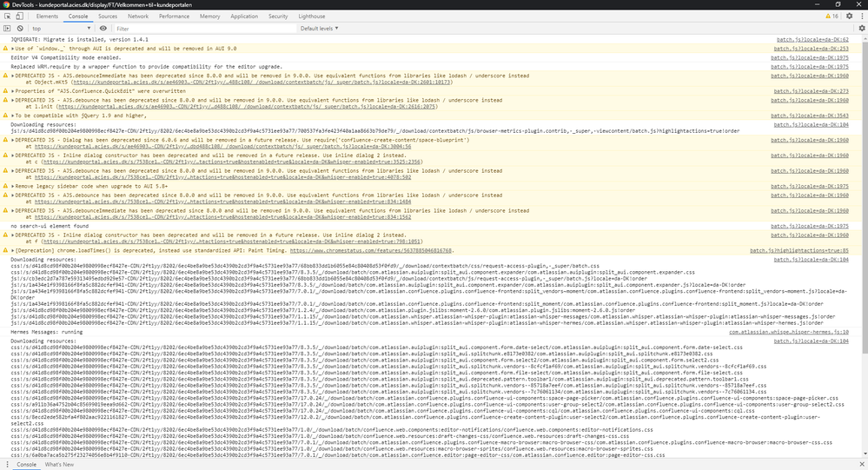This screenshot has height=470, width=868.
Task: Open the Performance tab
Action: tap(174, 16)
